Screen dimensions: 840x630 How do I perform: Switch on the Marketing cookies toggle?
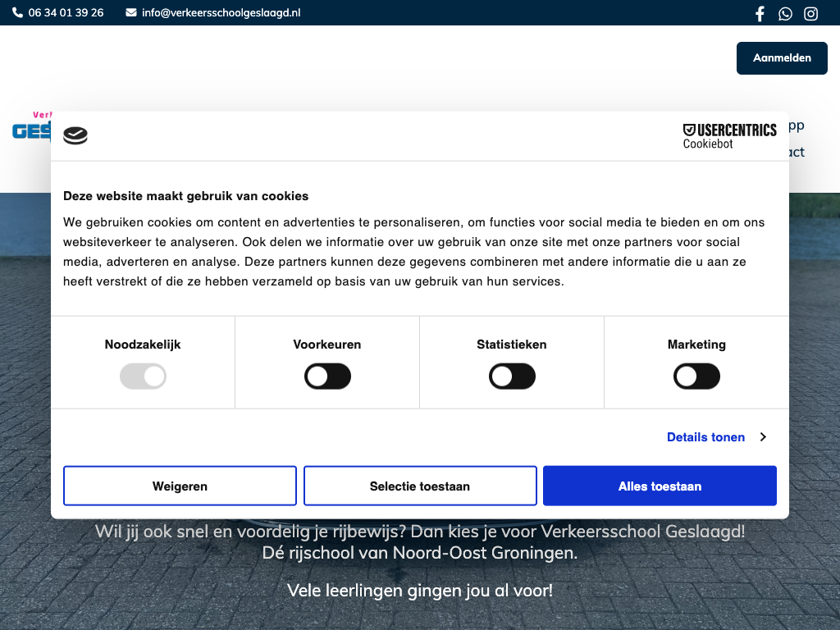pos(696,377)
